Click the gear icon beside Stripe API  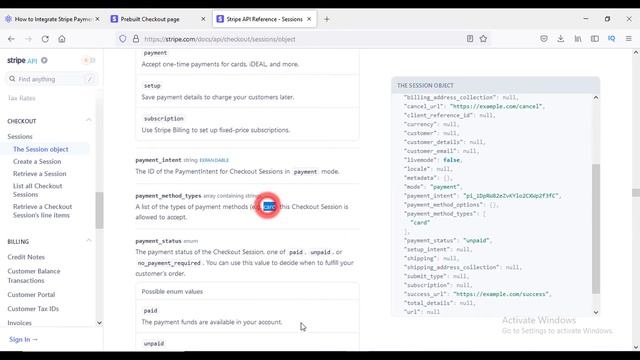[x=44, y=60]
